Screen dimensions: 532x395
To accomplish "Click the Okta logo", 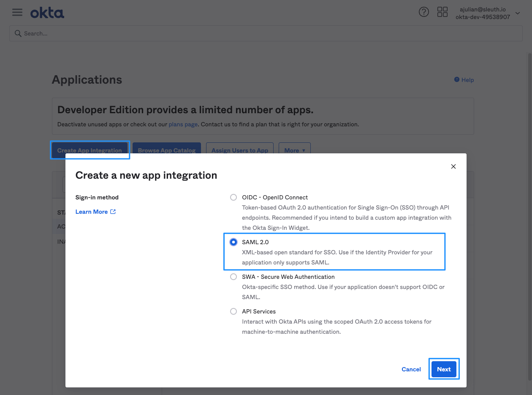I will pos(47,13).
